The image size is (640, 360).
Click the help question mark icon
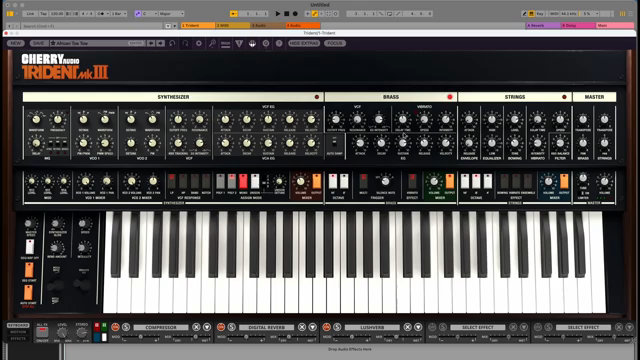pyautogui.click(x=279, y=43)
